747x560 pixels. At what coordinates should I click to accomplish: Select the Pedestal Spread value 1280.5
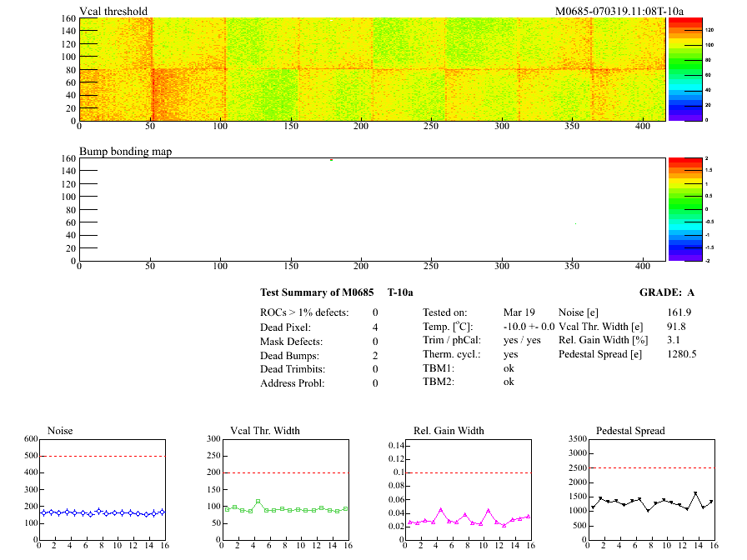tap(681, 354)
